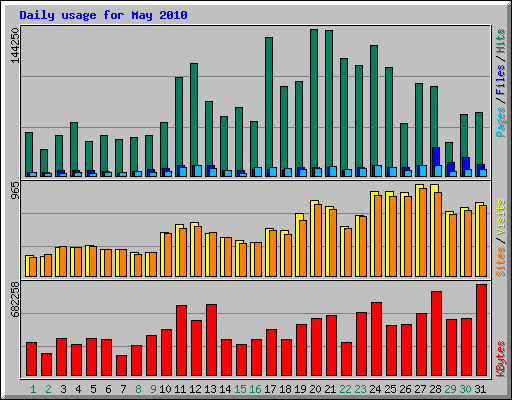
Task: Click the 'Daily usage for May 2010' title
Action: click(x=103, y=15)
